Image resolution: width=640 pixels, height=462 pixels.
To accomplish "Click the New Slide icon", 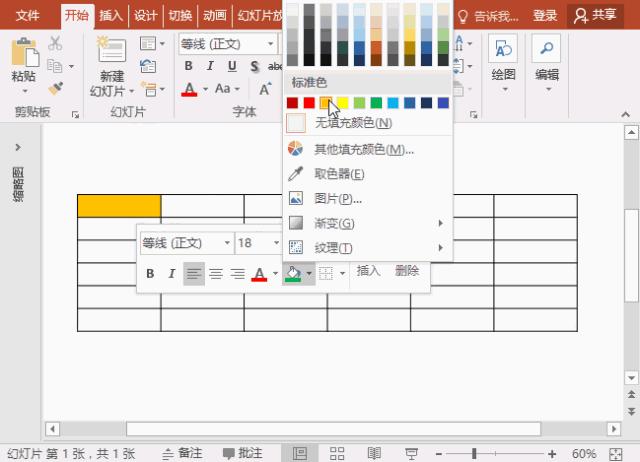I will [111, 51].
